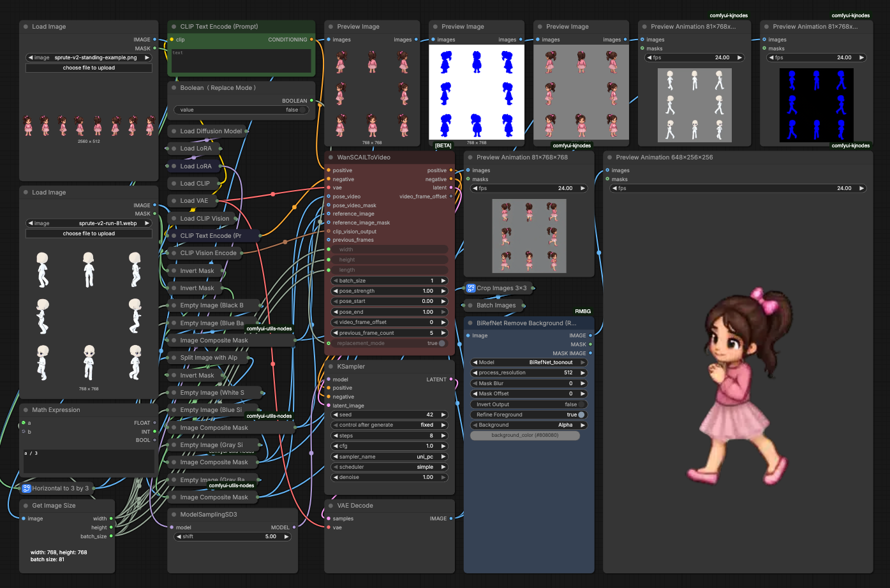Open the scheduler simple dropdown
The image size is (890, 588).
[389, 467]
